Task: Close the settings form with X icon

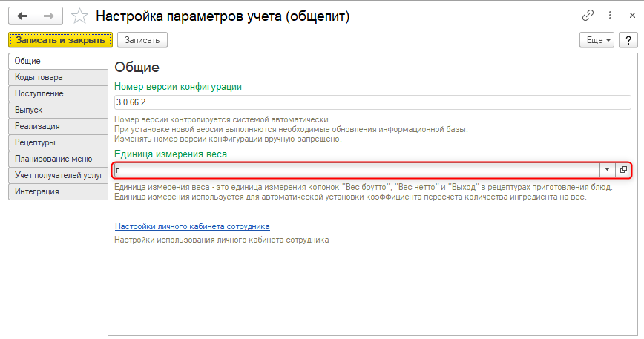Action: (x=630, y=16)
